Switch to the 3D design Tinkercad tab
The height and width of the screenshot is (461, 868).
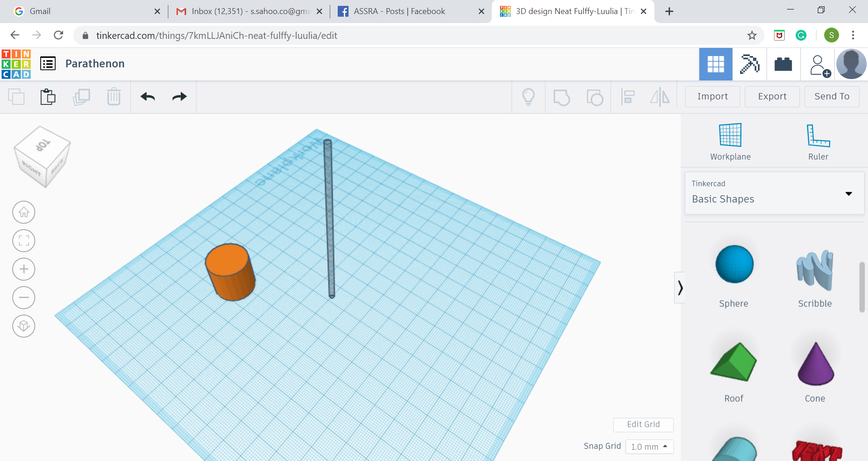(573, 11)
